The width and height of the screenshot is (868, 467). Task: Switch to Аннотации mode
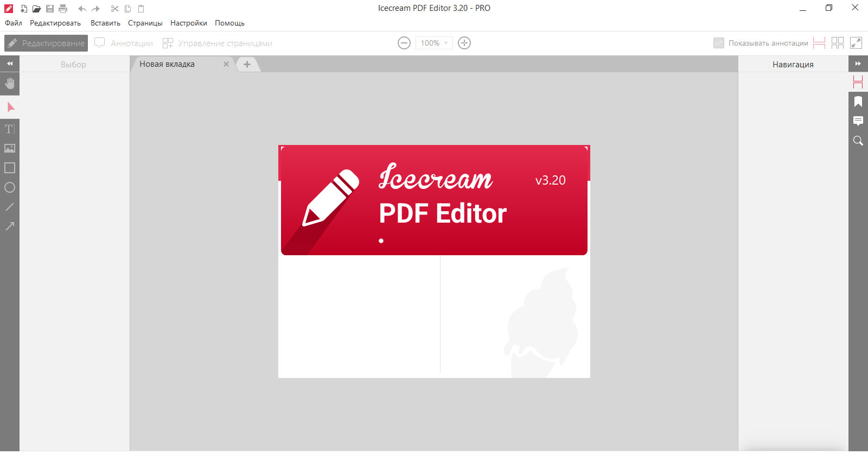124,43
